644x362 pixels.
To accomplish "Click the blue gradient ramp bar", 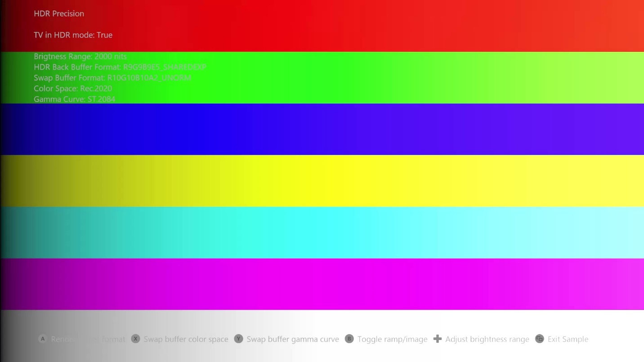I will tap(322, 129).
